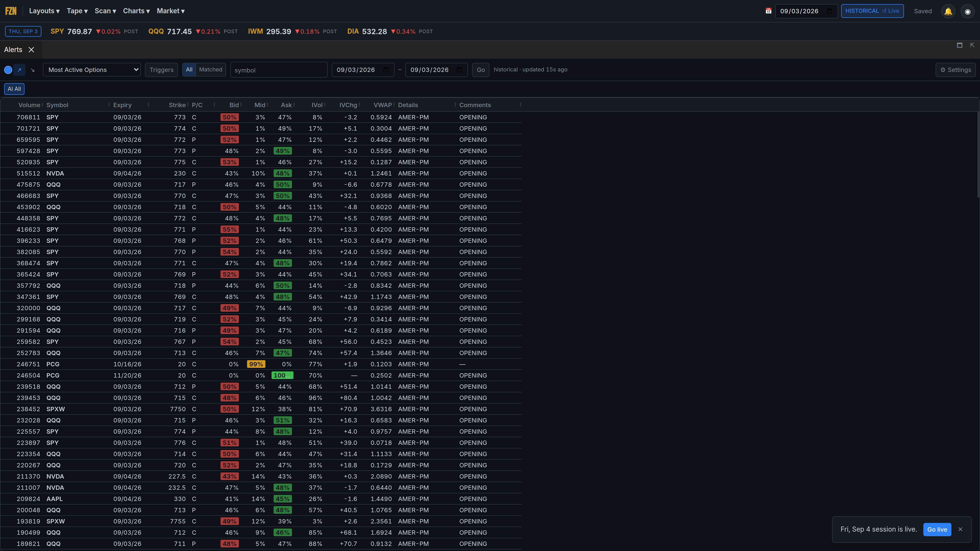Sort by IVol column header
The width and height of the screenshot is (980, 551).
(x=317, y=105)
